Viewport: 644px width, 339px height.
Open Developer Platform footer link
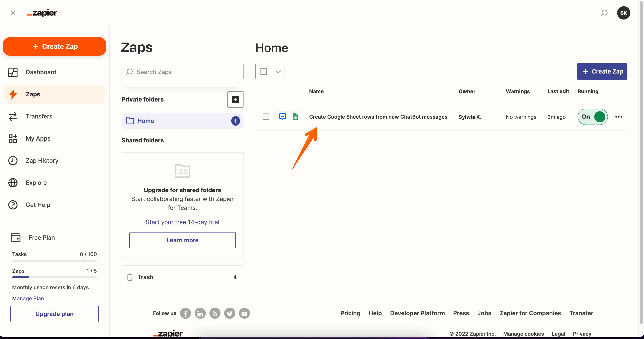click(417, 313)
